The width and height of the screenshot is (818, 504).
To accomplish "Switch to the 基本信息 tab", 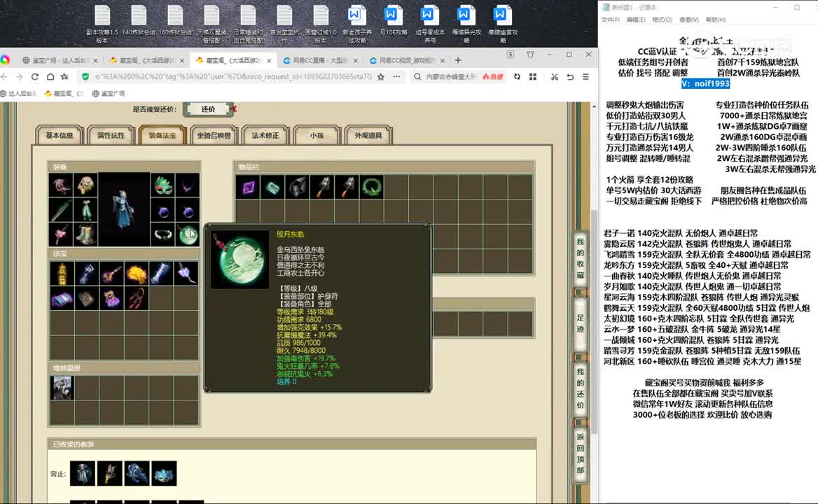I will (x=60, y=136).
